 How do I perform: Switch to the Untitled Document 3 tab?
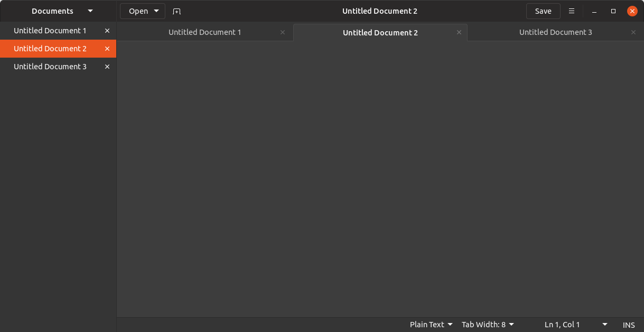[x=556, y=32]
